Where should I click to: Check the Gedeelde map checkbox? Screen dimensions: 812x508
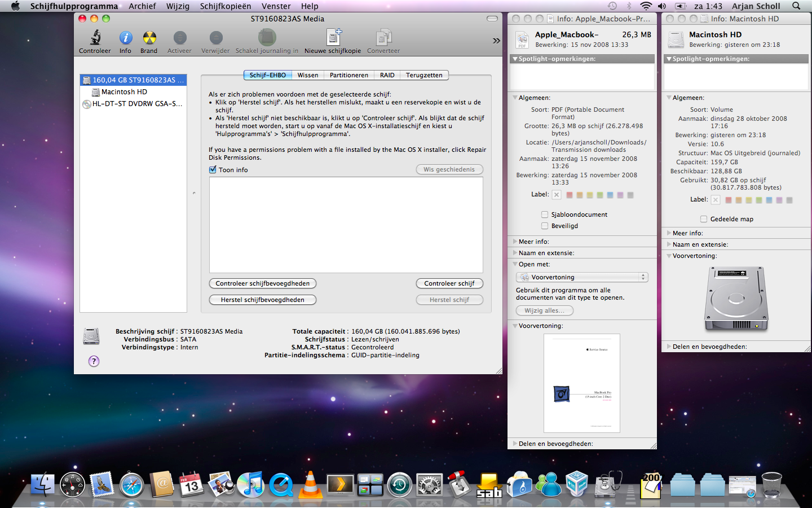[x=704, y=219]
